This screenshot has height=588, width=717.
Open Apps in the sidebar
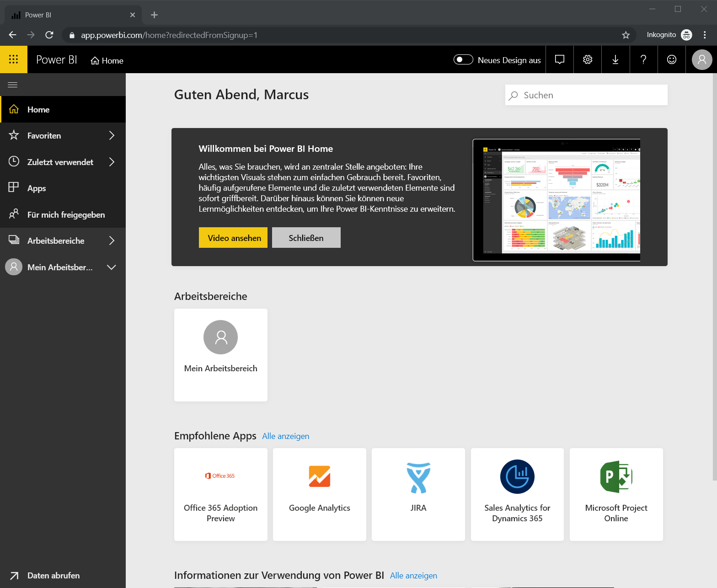[x=63, y=188]
